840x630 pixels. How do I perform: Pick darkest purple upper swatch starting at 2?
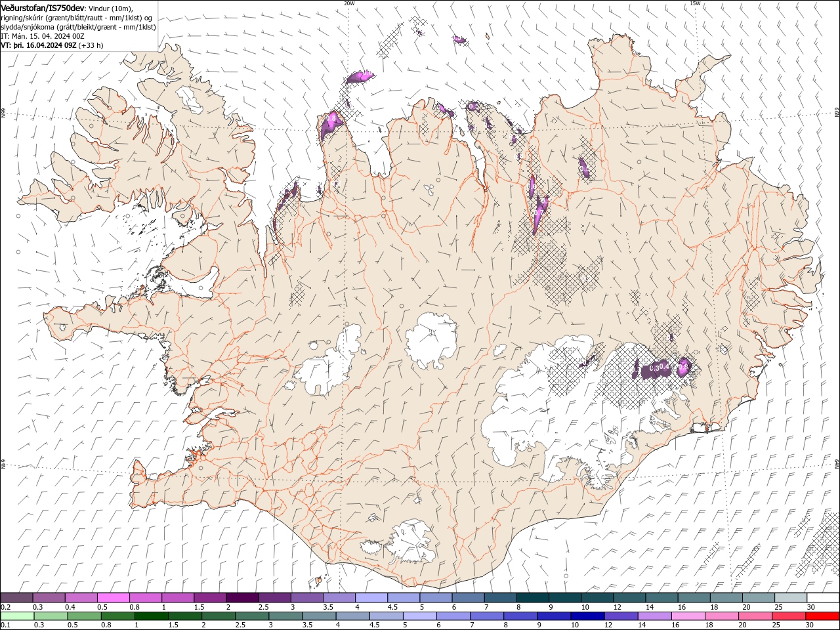pos(242,598)
